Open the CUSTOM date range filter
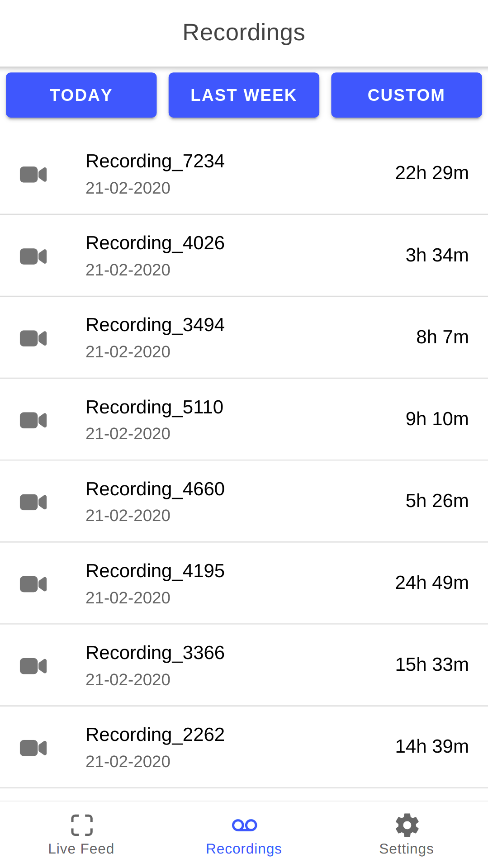 click(x=406, y=95)
